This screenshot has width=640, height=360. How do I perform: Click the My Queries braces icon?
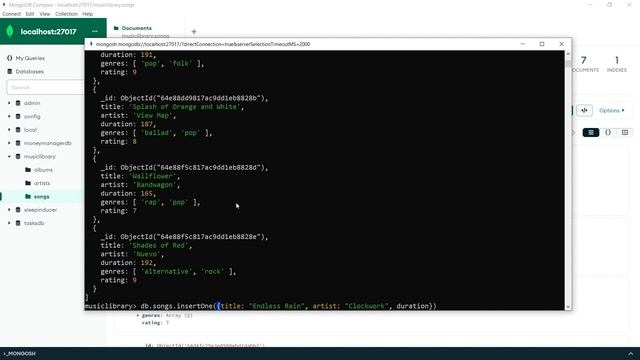pos(9,58)
